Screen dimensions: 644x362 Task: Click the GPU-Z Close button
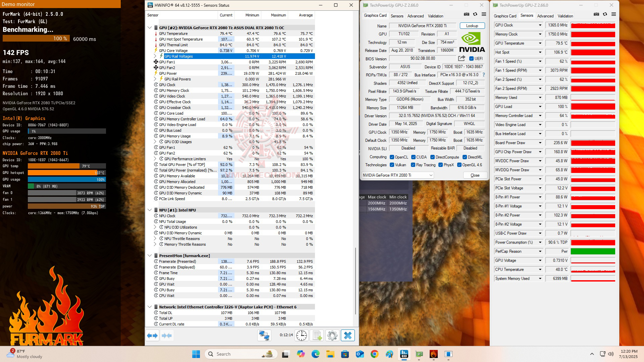475,175
